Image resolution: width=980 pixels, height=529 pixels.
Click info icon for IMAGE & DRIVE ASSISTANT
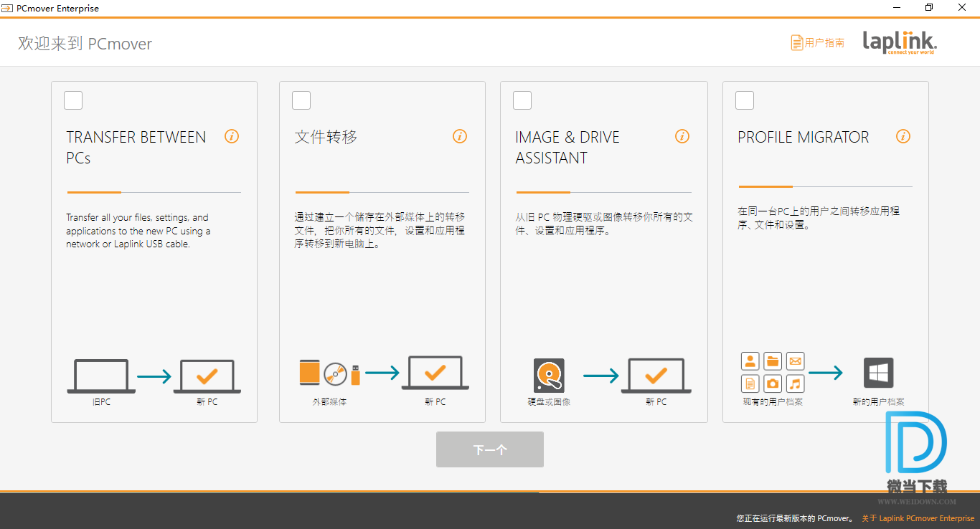point(682,136)
